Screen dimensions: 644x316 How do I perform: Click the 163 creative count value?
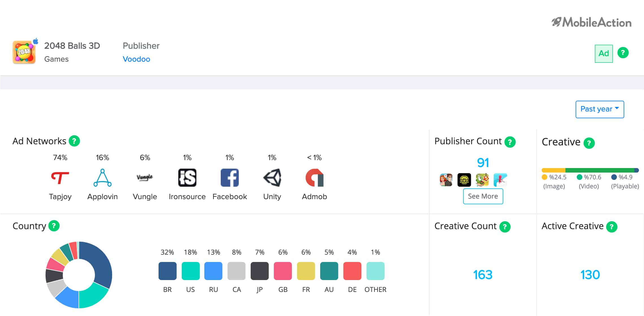tap(483, 275)
